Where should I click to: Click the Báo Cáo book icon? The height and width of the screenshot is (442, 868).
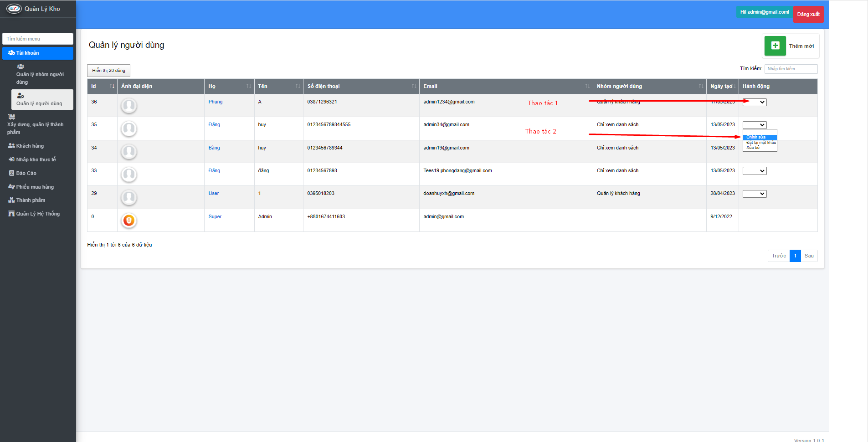click(12, 173)
